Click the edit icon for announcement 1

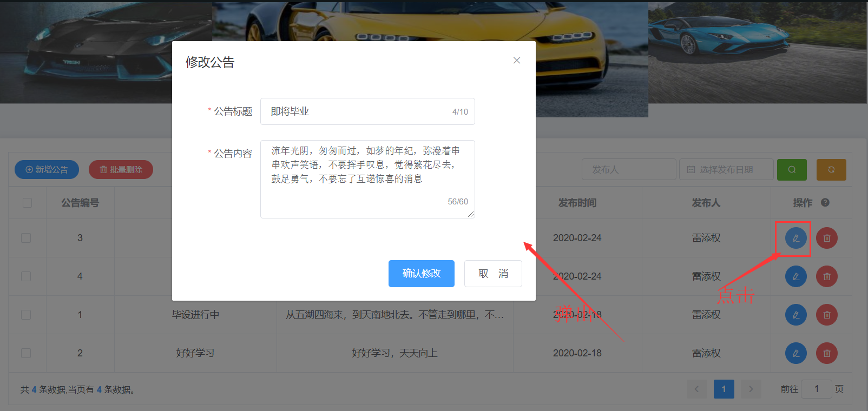795,315
